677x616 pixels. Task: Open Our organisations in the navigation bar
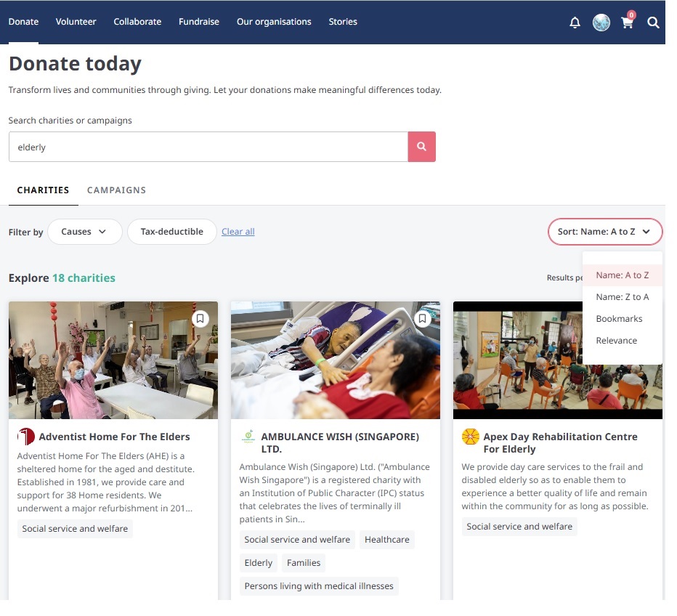(274, 22)
